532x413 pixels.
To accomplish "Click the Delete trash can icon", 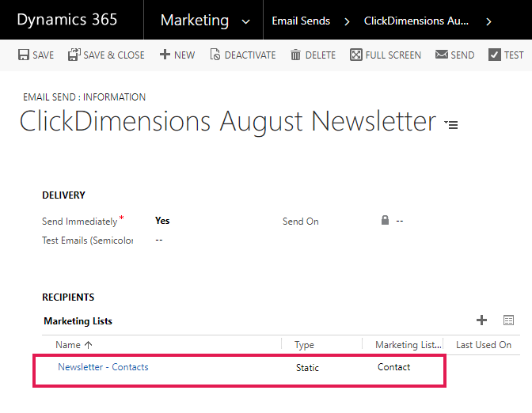I will (x=295, y=55).
